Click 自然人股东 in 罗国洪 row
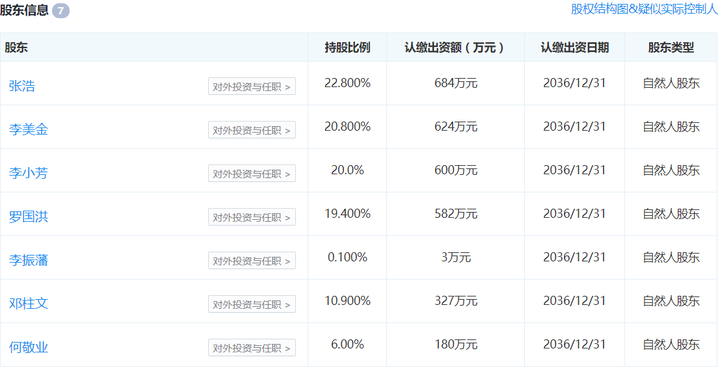This screenshot has width=720, height=368. (671, 214)
